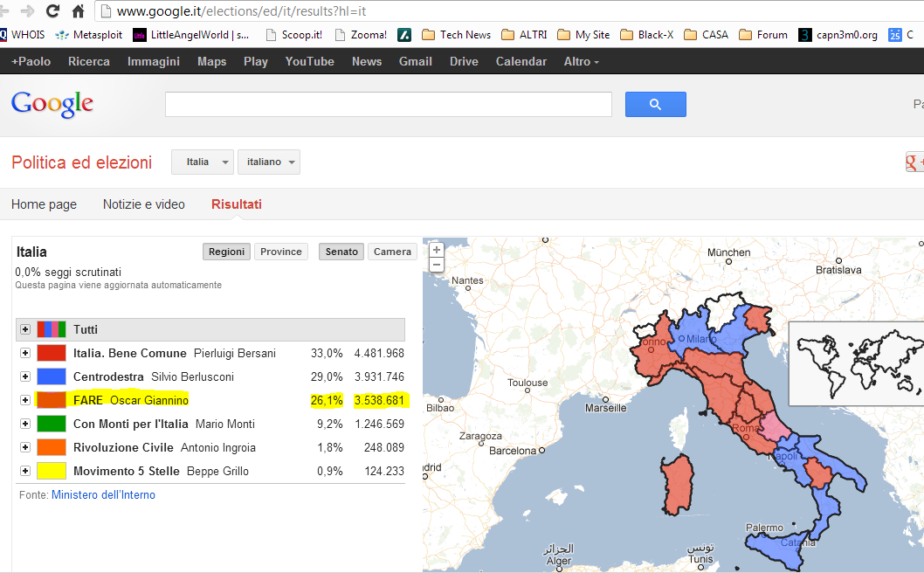
Task: Click the world overview map thumbnail
Action: click(856, 363)
